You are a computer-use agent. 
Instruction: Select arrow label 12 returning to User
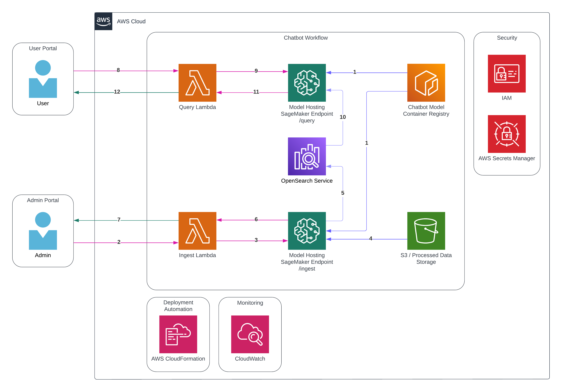click(x=117, y=92)
